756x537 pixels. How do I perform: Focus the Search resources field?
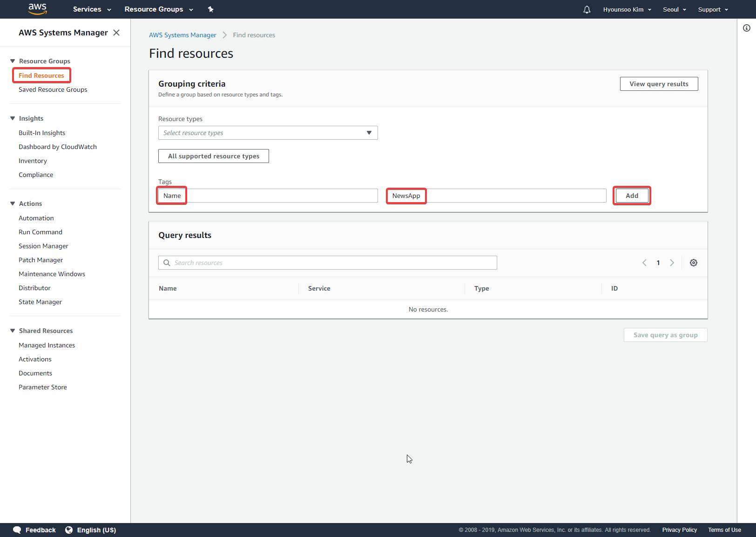click(x=328, y=263)
